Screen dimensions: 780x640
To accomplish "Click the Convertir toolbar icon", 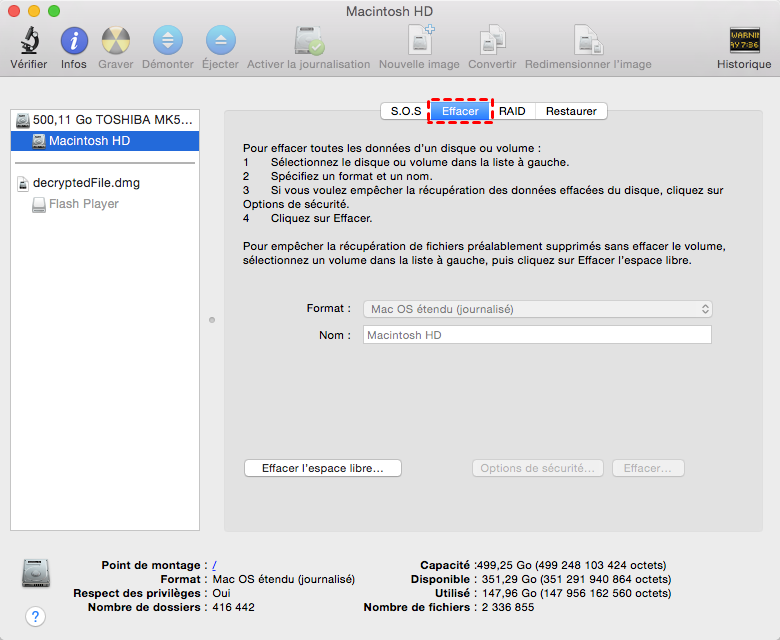I will [492, 41].
